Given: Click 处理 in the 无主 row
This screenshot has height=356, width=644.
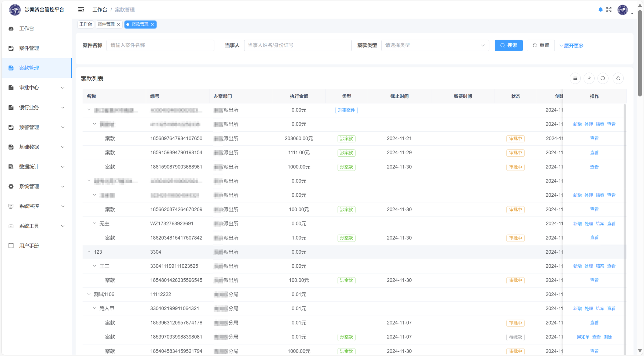Looking at the screenshot, I should (x=589, y=224).
